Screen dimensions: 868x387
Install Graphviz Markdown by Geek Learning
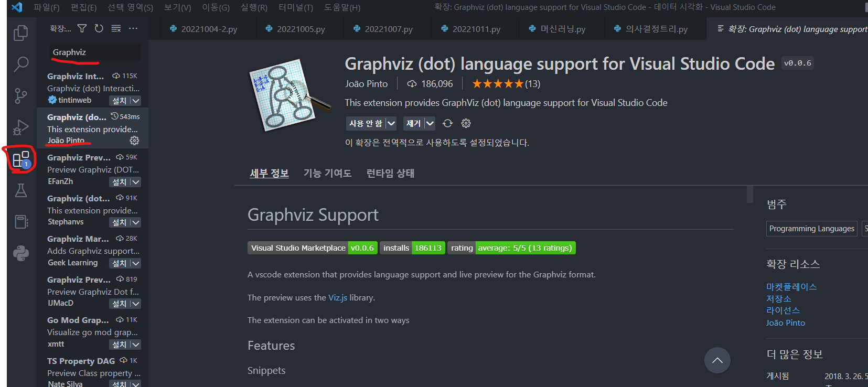120,263
